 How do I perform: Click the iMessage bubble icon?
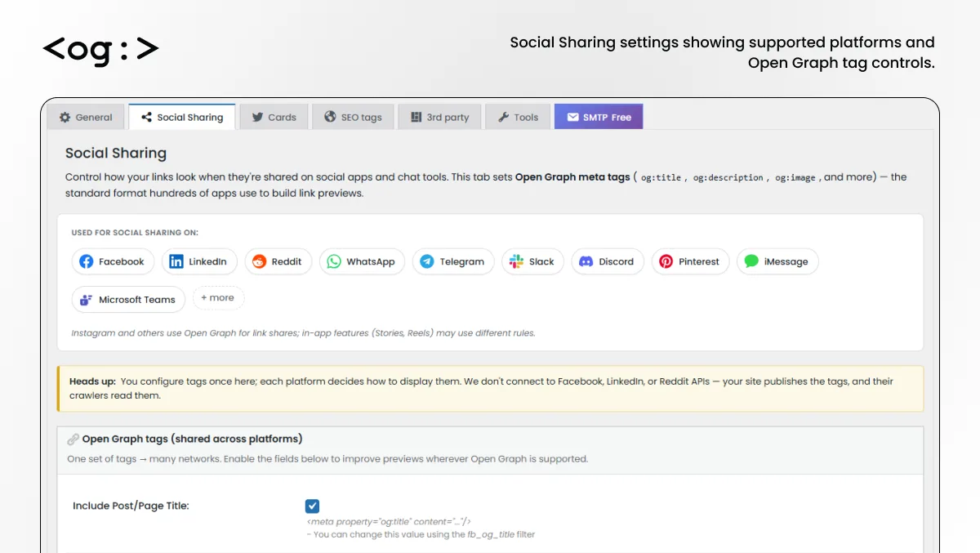coord(751,261)
